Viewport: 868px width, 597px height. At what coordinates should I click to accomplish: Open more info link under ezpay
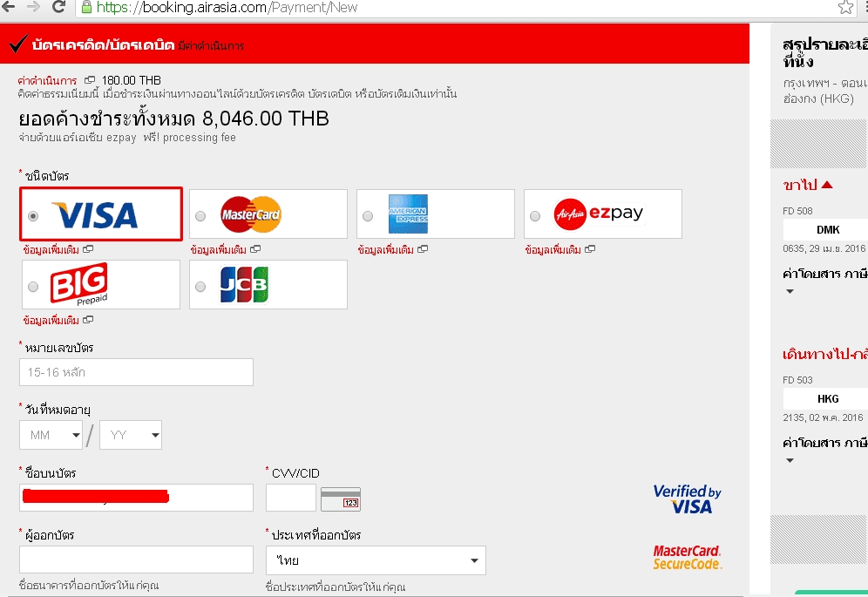(x=559, y=250)
